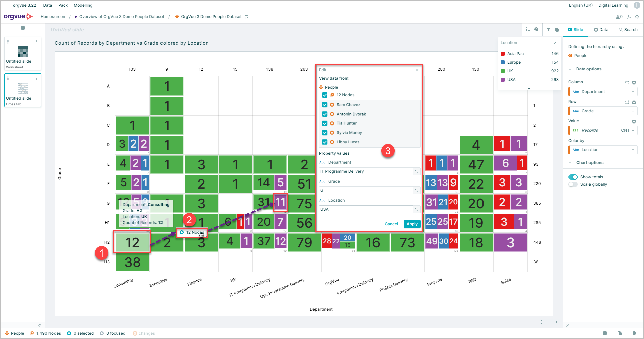This screenshot has width=644, height=339.
Task: Swap the Row dimension icon
Action: coord(627,102)
